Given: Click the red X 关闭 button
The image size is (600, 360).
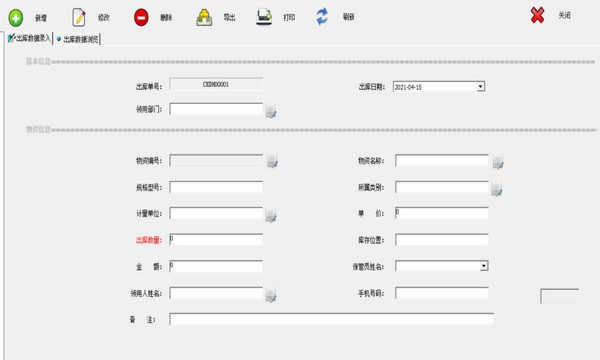Looking at the screenshot, I should coord(537,16).
